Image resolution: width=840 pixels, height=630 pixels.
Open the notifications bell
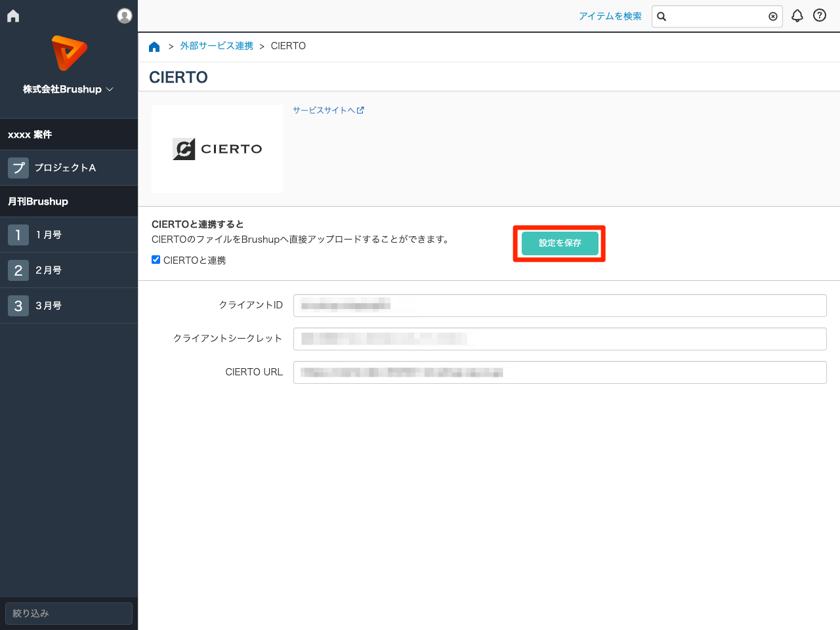[797, 16]
